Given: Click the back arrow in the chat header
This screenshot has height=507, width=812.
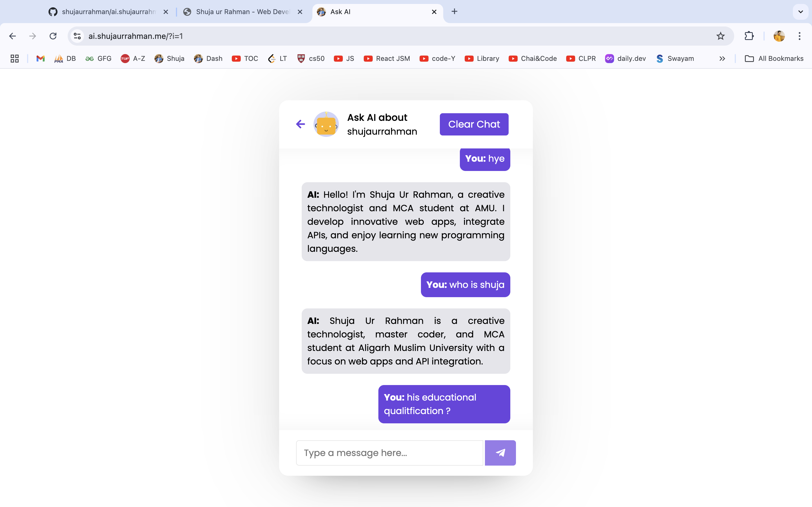Looking at the screenshot, I should pos(300,124).
